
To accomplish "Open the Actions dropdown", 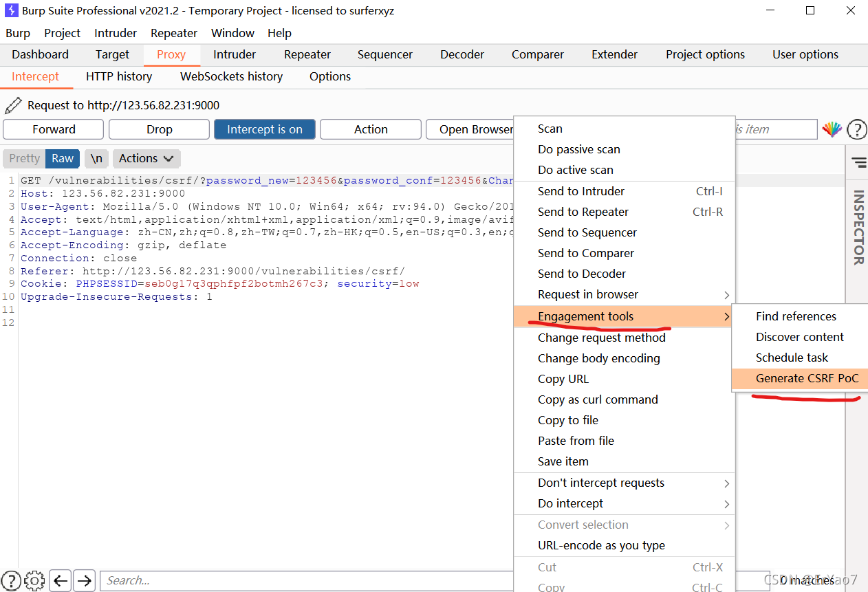I will [x=147, y=158].
